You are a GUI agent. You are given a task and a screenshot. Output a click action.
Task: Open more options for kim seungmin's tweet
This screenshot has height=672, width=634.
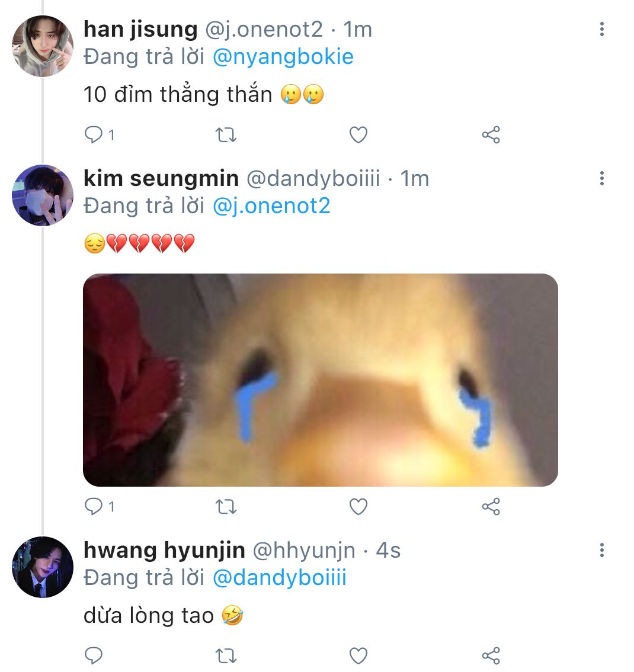pyautogui.click(x=602, y=178)
